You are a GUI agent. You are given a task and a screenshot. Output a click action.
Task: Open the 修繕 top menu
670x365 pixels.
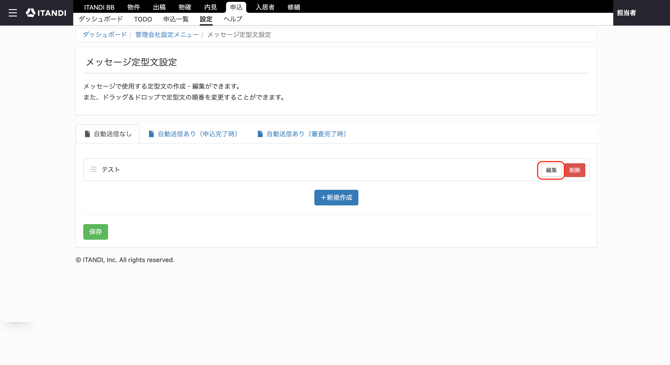point(294,7)
